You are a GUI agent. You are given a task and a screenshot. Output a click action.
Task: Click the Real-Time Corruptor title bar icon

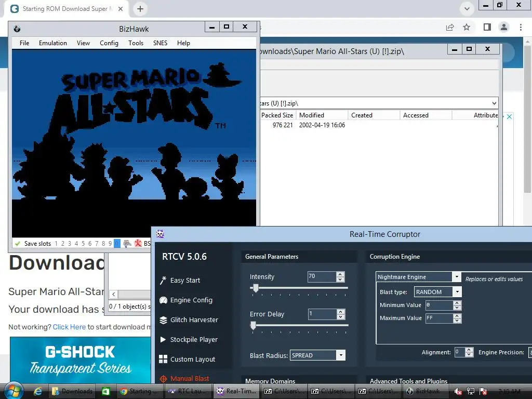tap(160, 233)
